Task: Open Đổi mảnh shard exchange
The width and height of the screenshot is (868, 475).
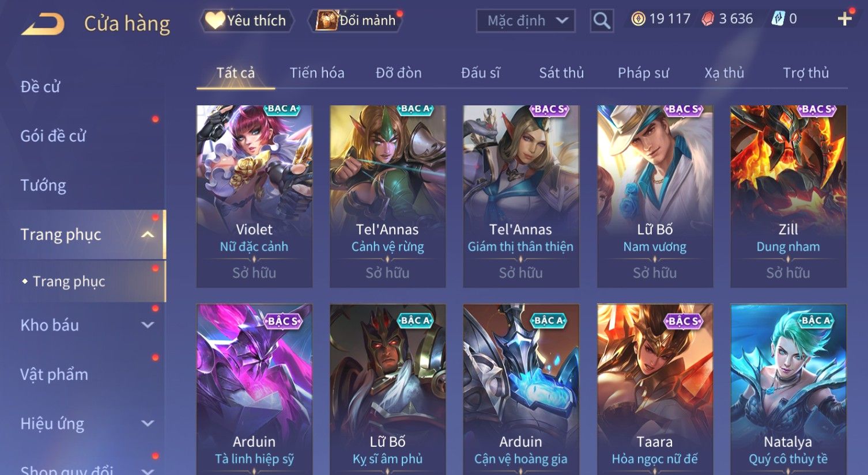Action: click(356, 21)
